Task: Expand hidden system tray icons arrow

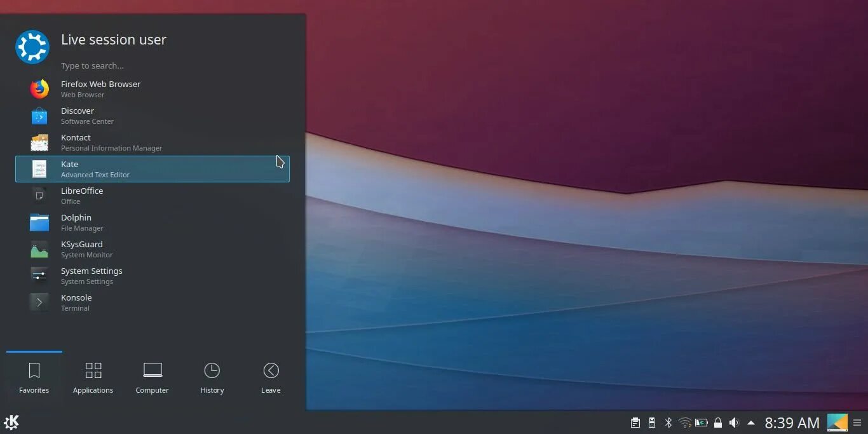Action: click(751, 423)
